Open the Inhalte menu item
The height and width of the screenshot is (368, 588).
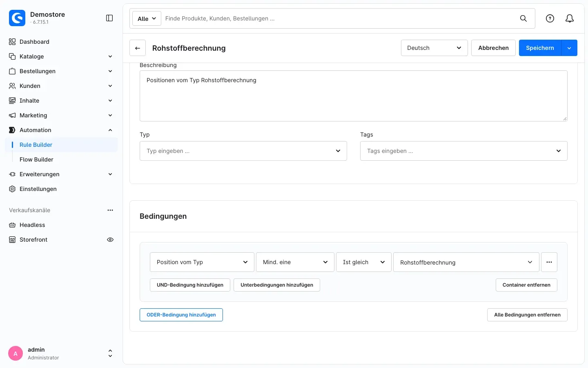61,101
